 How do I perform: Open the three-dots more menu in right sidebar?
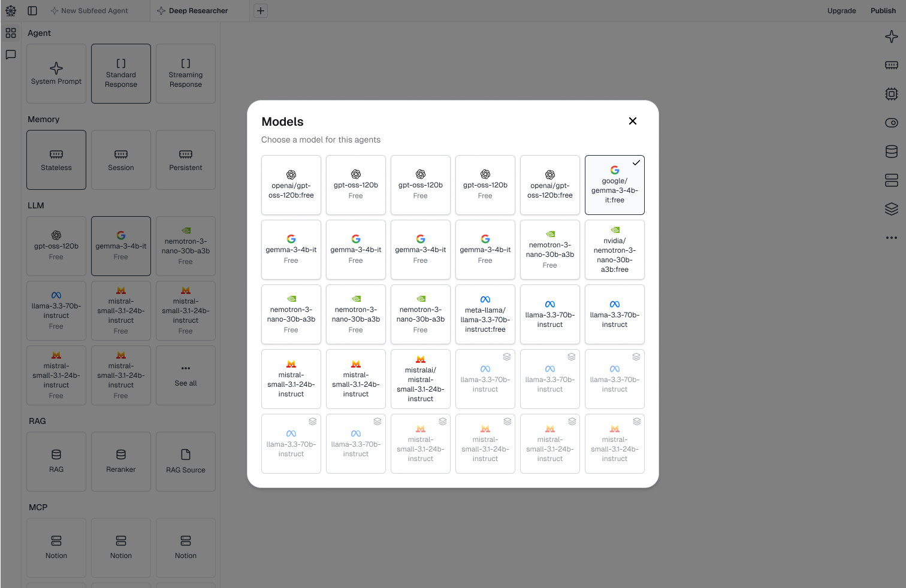pos(891,238)
